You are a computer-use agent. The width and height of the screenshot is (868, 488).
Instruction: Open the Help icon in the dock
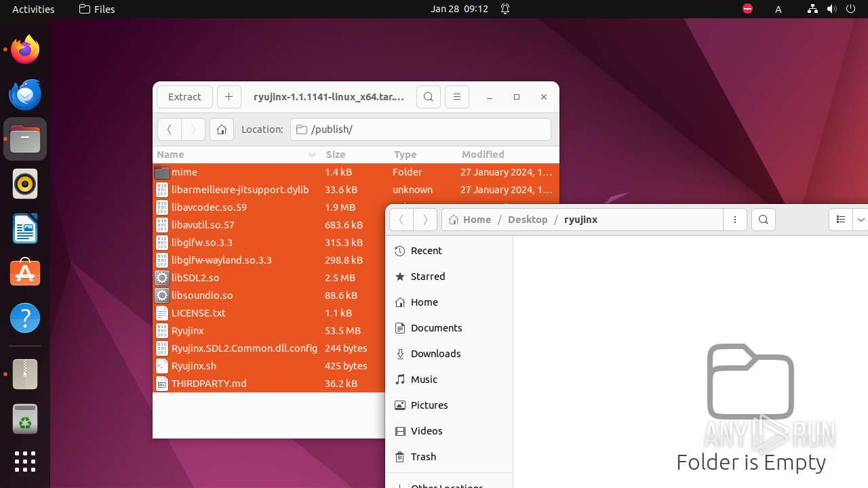point(25,318)
